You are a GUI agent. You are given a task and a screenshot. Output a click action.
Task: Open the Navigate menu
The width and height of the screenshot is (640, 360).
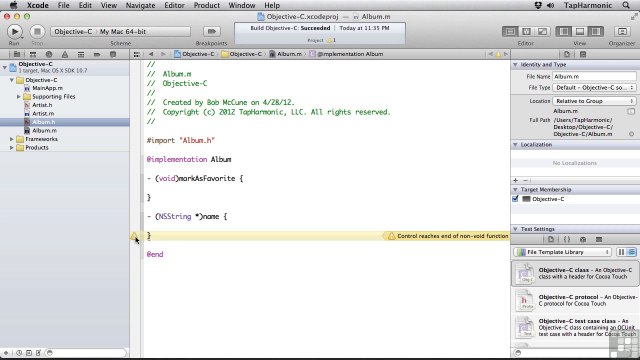[140, 5]
